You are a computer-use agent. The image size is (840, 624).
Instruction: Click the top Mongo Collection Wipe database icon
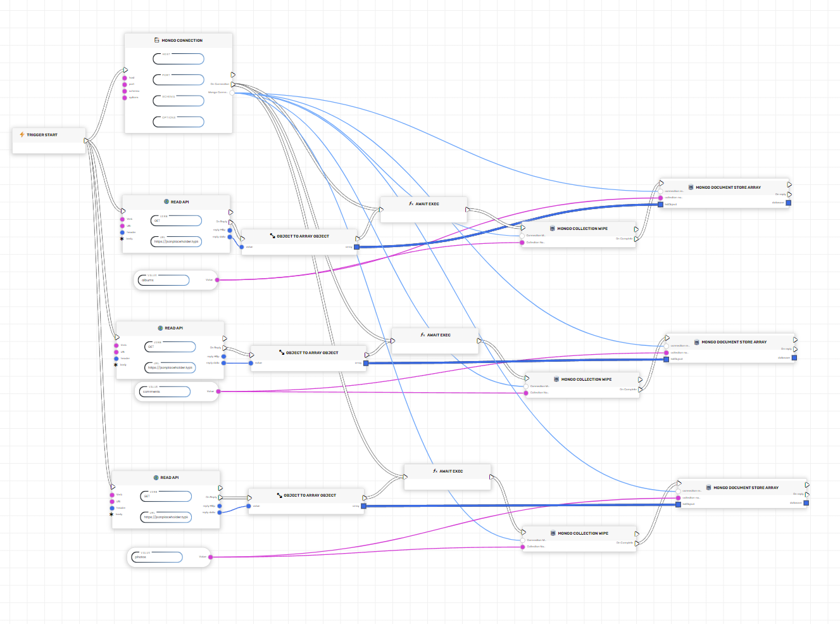coord(553,229)
